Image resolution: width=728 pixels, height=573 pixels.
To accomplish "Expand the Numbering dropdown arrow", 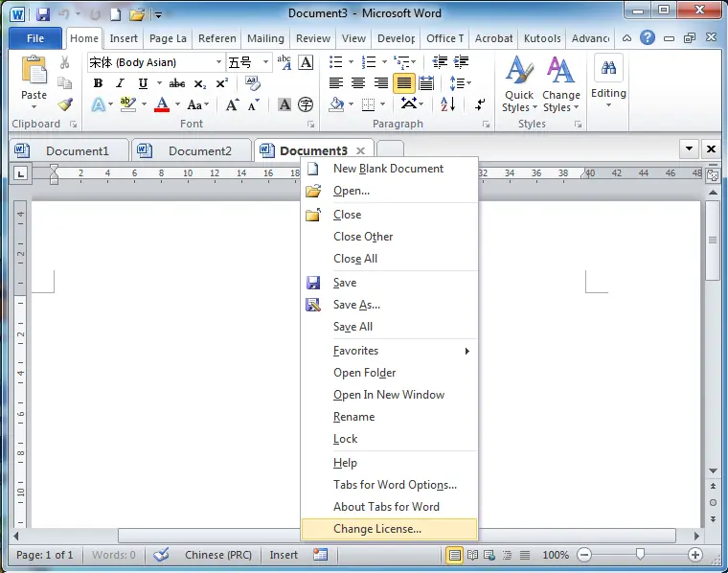I will 384,61.
